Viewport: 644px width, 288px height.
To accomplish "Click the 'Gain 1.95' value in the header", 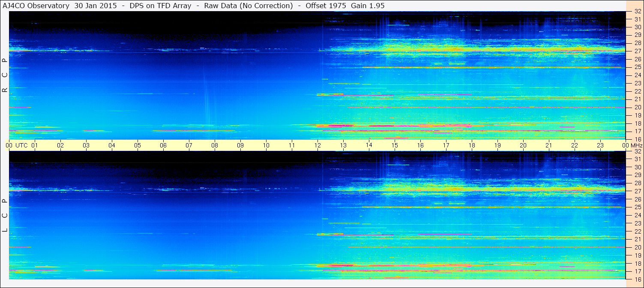I will click(x=368, y=6).
